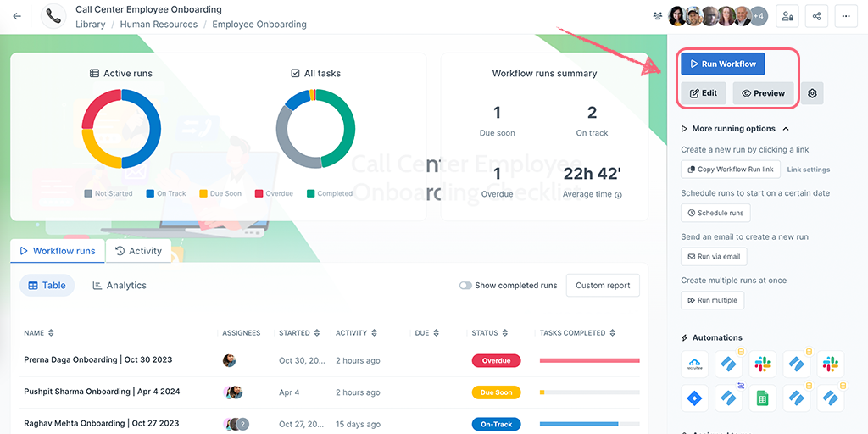868x434 pixels.
Task: Open the Human Resources breadcrumb link
Action: 157,25
